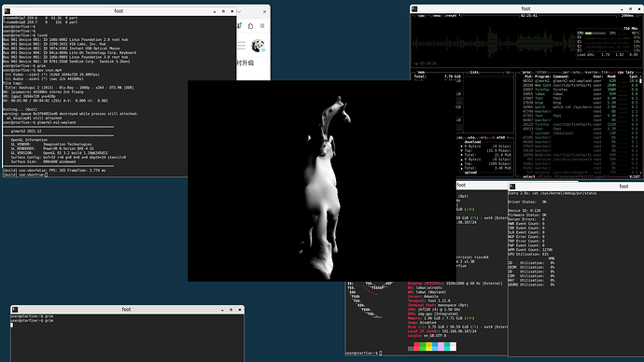Toggle cpu box label in btop header
This screenshot has width=644, height=362.
point(421,16)
